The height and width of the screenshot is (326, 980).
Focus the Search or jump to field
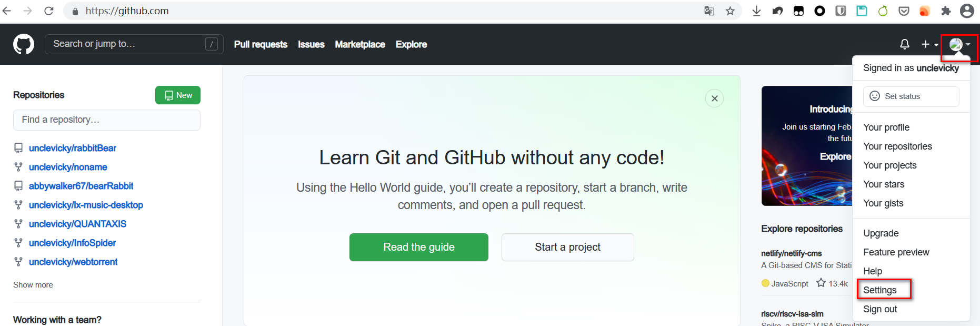134,44
